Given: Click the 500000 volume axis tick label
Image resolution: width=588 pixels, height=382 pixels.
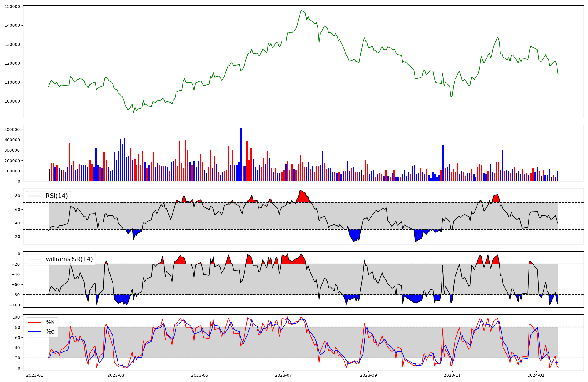Looking at the screenshot, I should 13,130.
